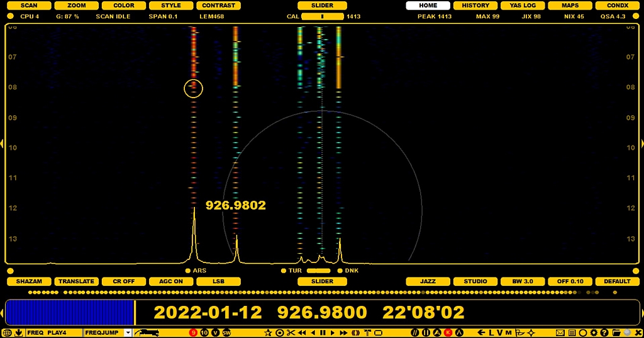
Task: Switch to the HISTORY tab
Action: (475, 6)
